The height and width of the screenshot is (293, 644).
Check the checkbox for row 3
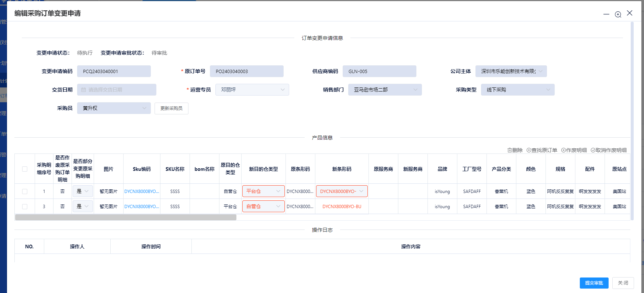pyautogui.click(x=25, y=207)
